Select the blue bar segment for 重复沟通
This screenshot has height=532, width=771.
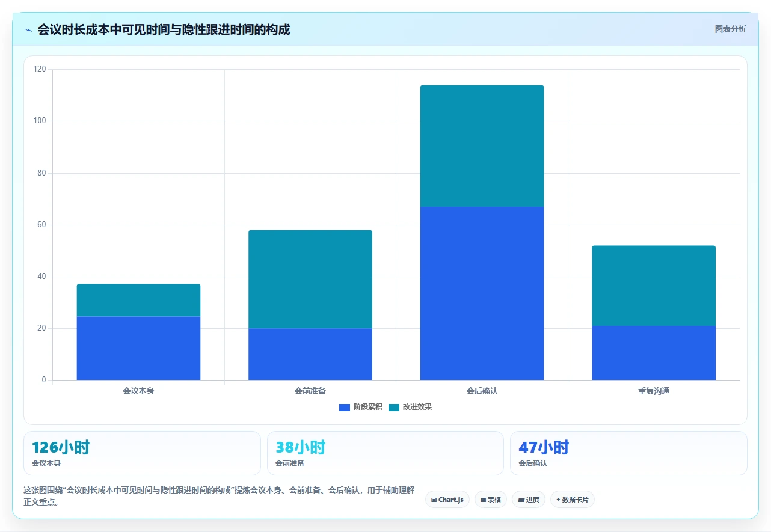pyautogui.click(x=654, y=353)
